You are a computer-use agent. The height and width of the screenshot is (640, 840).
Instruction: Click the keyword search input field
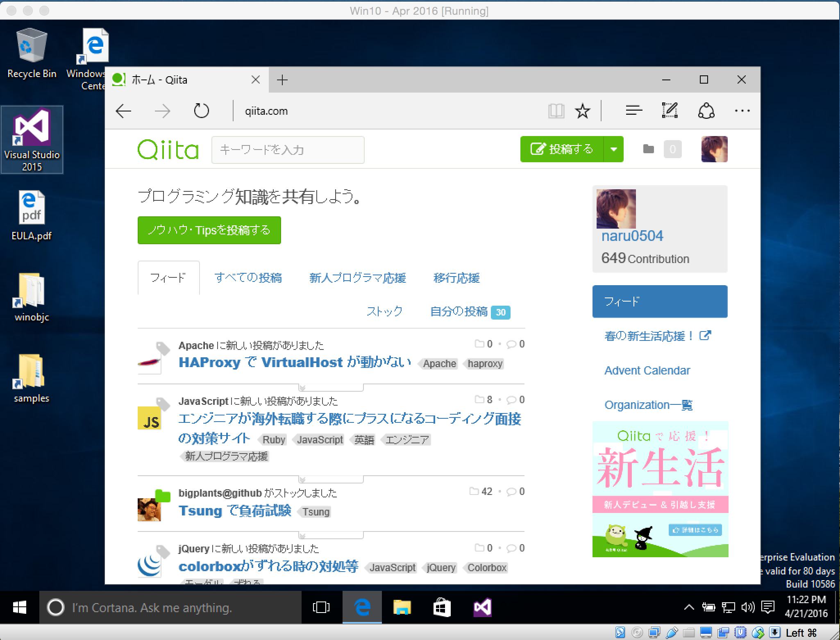288,150
